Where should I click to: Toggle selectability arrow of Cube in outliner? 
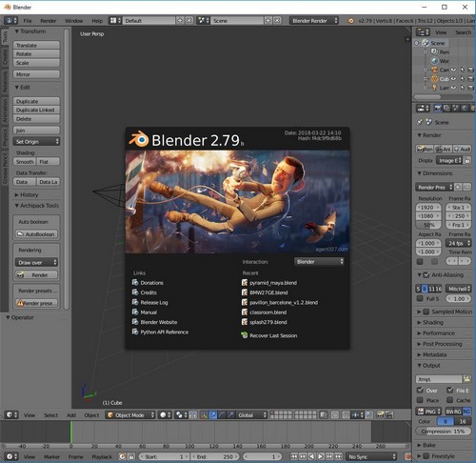tap(463, 78)
